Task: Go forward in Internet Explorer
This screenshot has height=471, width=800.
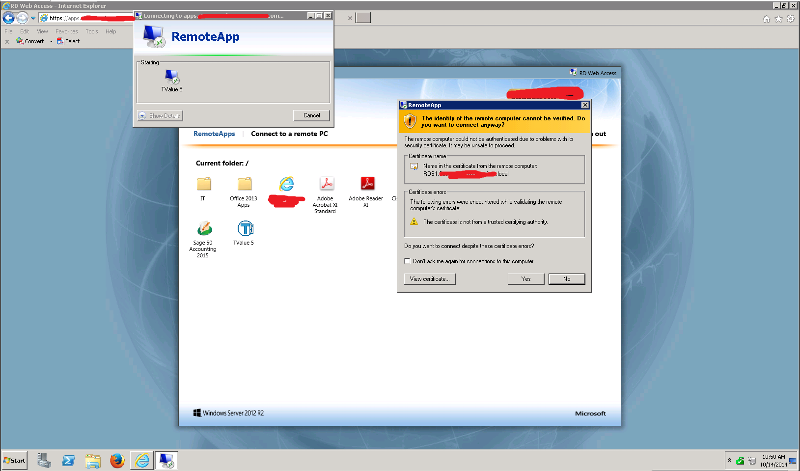Action: [x=22, y=18]
